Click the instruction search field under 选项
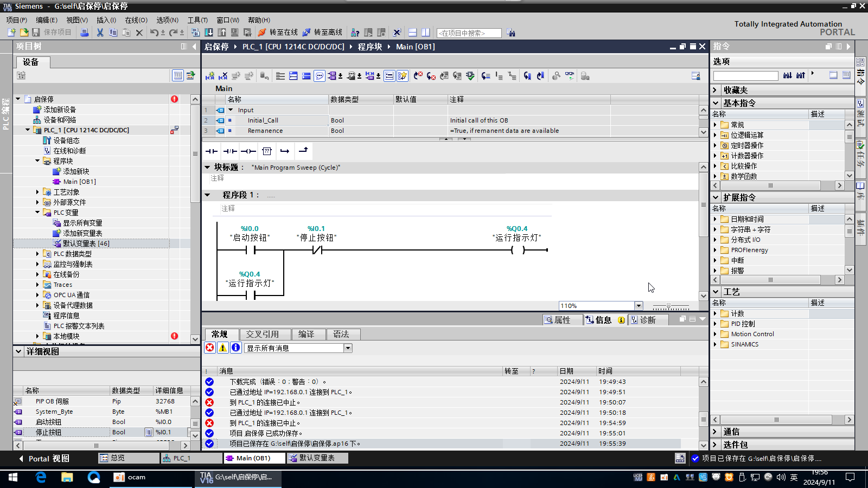The image size is (868, 488). 745,76
